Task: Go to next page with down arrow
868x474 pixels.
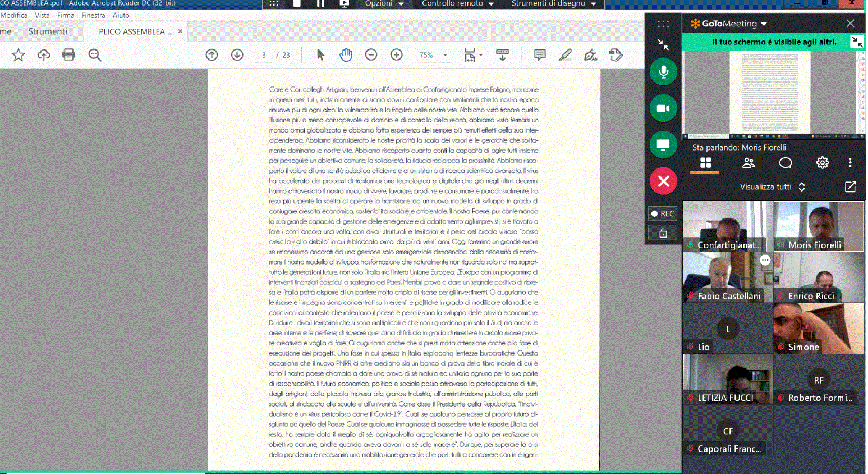Action: (x=237, y=54)
